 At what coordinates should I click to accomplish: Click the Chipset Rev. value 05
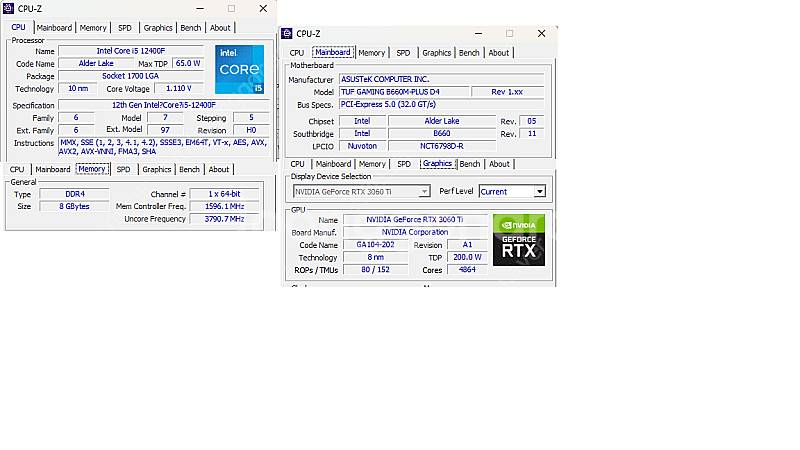click(532, 121)
